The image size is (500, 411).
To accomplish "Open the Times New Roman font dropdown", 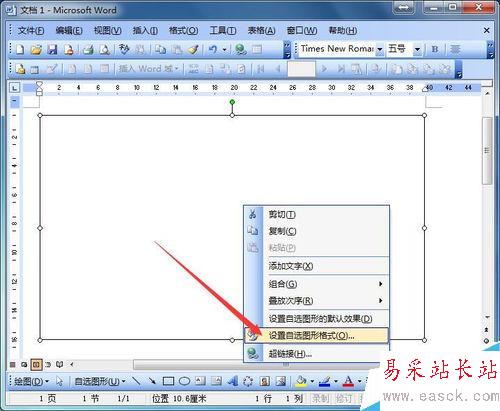I will click(x=380, y=49).
